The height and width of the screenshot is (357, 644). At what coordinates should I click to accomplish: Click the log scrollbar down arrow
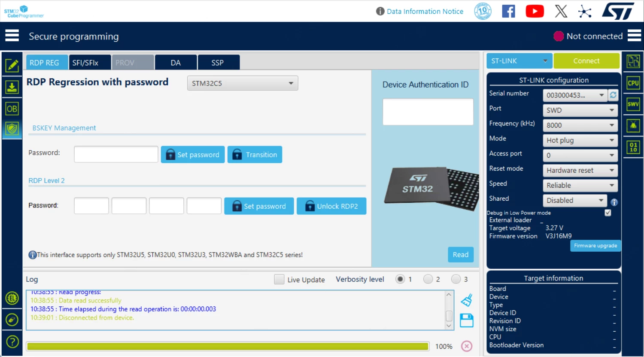click(x=449, y=326)
